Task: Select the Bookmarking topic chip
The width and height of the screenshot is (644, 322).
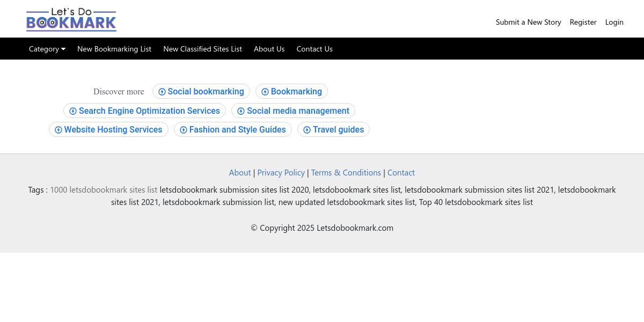Action: (x=291, y=92)
